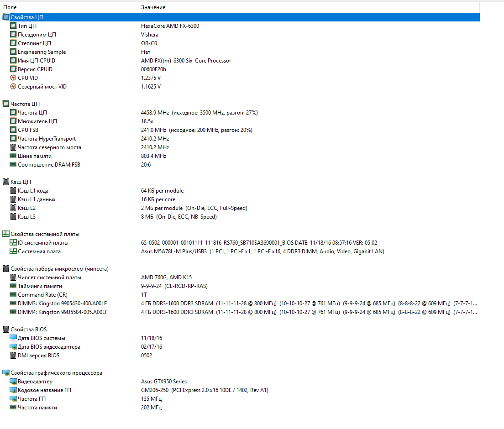Click the "Свойства графического процессора" group header
The width and height of the screenshot is (504, 429).
(56, 373)
